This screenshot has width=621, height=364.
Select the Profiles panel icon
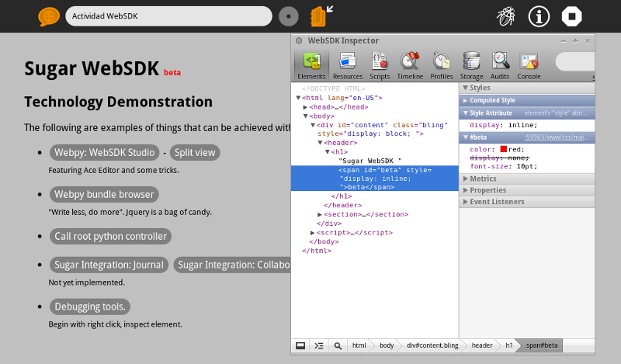pos(442,65)
